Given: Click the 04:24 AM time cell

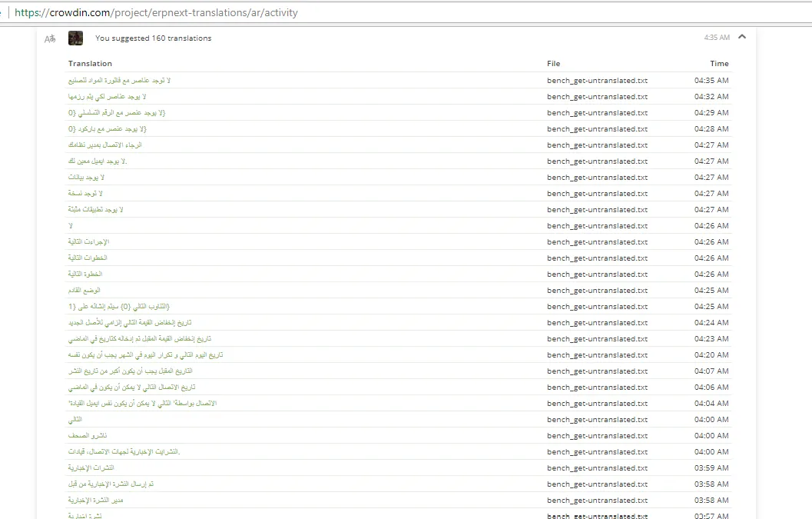Looking at the screenshot, I should [x=711, y=322].
